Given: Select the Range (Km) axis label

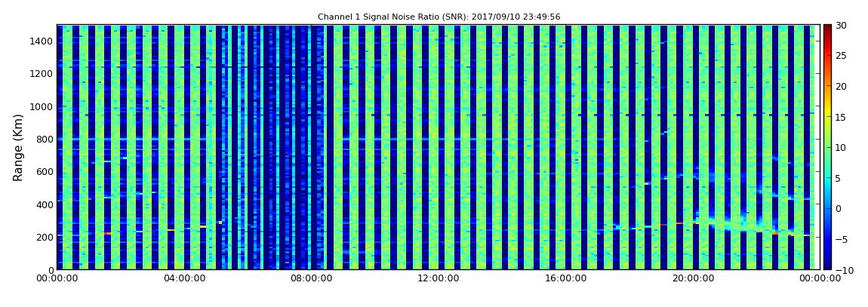Looking at the screenshot, I should pos(17,147).
